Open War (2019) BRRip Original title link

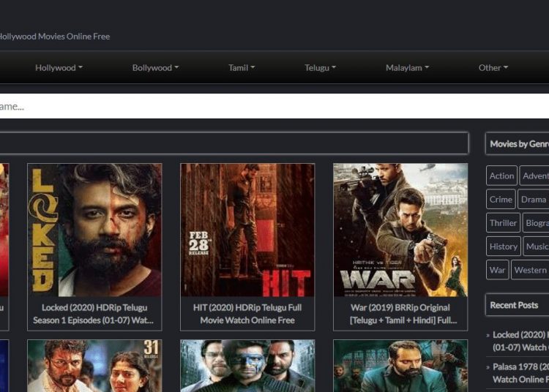coord(400,314)
